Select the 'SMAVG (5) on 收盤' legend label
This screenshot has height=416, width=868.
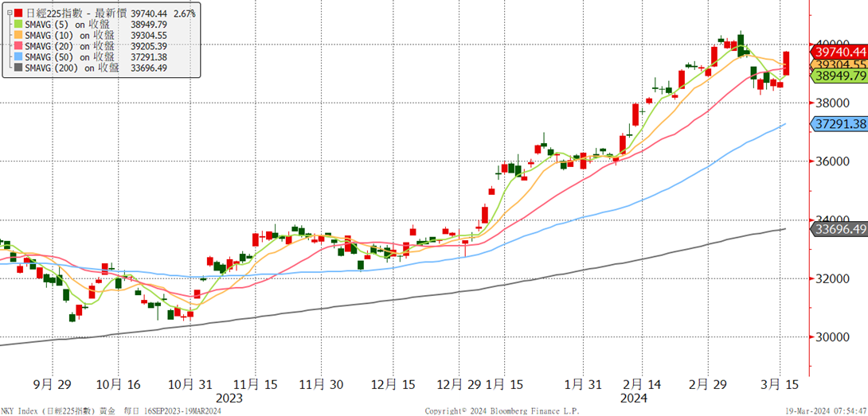click(67, 23)
